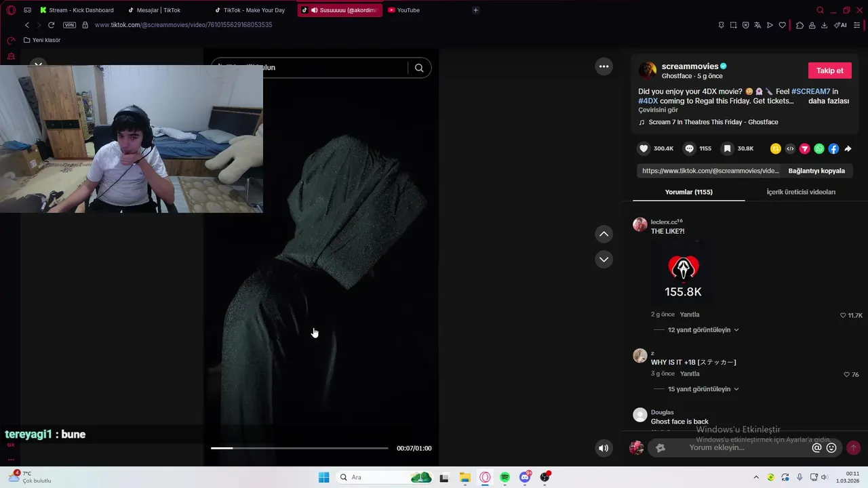This screenshot has width=868, height=488.
Task: Bookmark the video with the save icon
Action: click(x=727, y=148)
